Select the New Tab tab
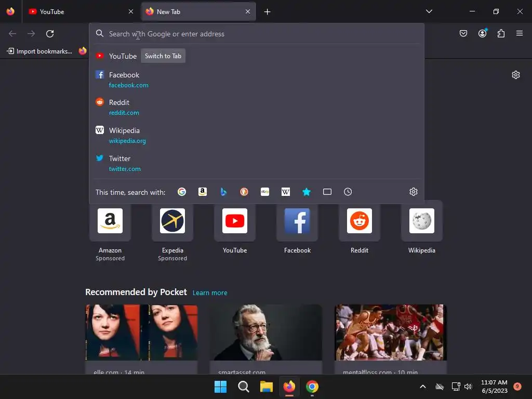The width and height of the screenshot is (532, 399). (198, 11)
